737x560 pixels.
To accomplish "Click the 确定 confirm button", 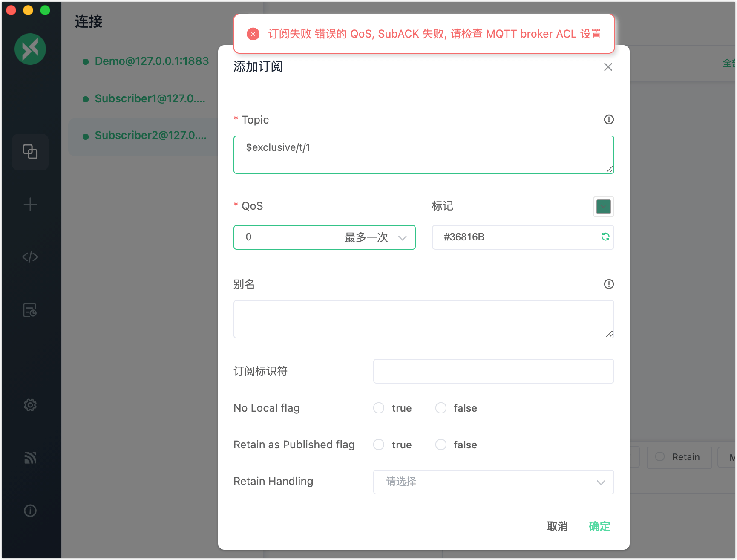I will click(x=599, y=526).
